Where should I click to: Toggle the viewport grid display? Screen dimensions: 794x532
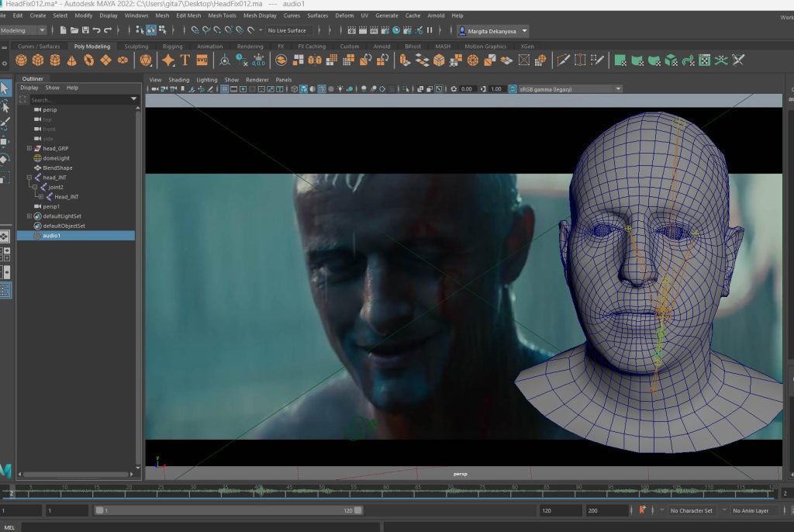pyautogui.click(x=224, y=89)
